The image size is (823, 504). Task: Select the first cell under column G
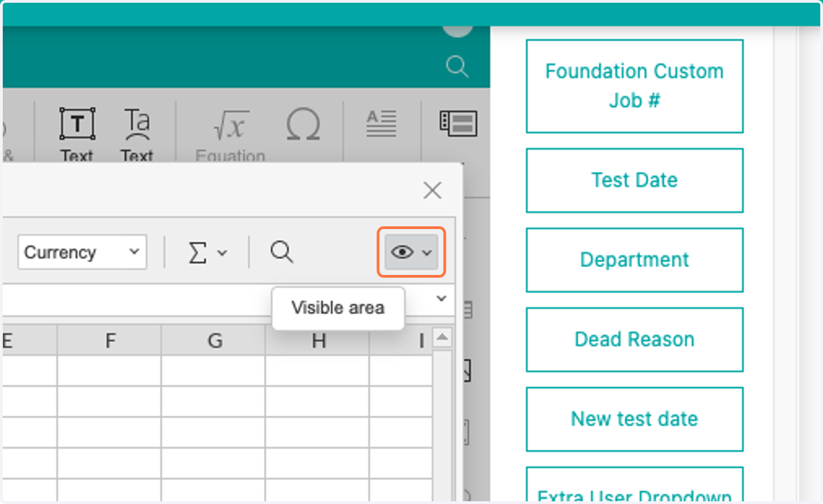[214, 370]
